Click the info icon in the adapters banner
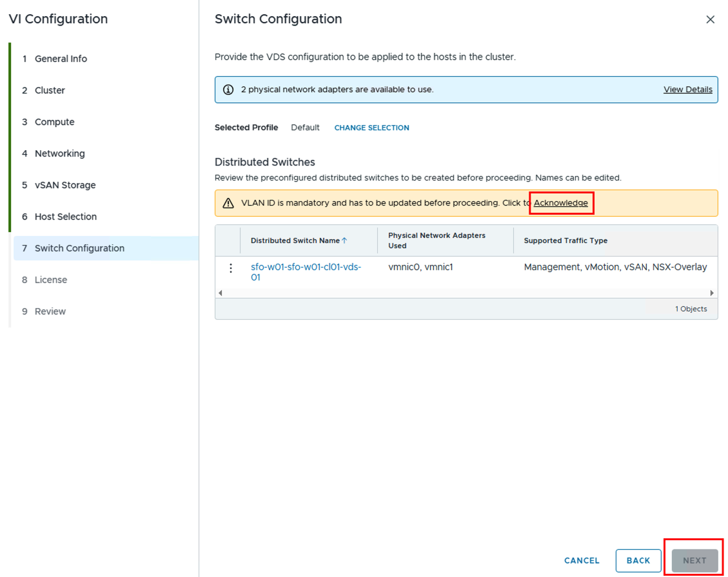Screen dimensions: 728x577 (228, 90)
